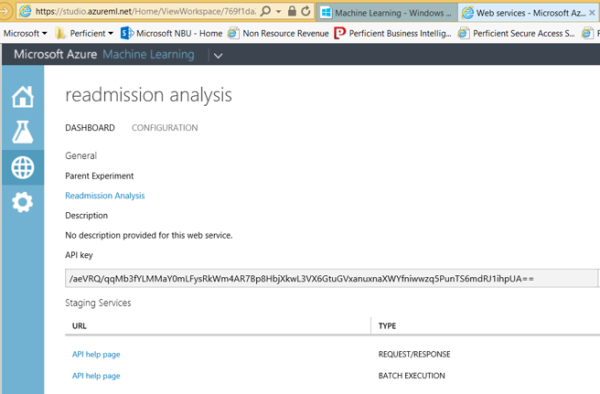Open Experiments flask icon in sidebar
The width and height of the screenshot is (600, 394).
pos(23,132)
